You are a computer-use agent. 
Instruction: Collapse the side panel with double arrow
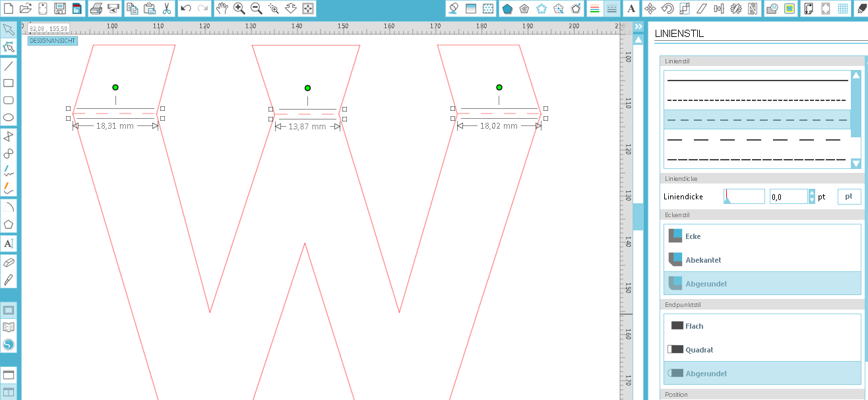[638, 26]
